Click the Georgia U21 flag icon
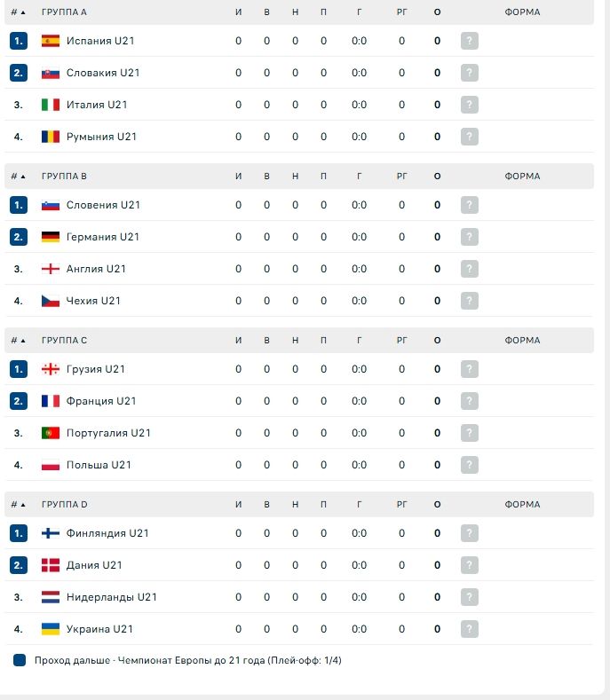Viewport: 610px width, 700px height. point(50,369)
